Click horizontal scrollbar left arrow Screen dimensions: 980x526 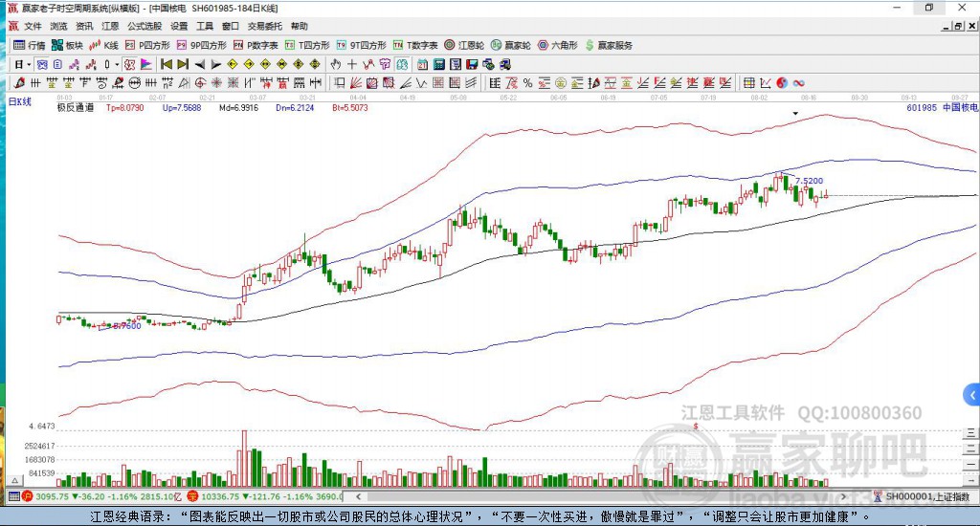click(358, 496)
